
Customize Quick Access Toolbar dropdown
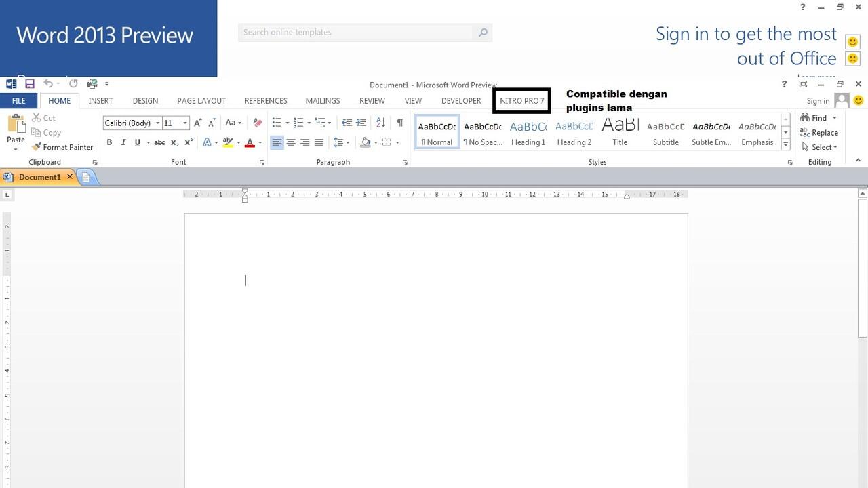107,84
